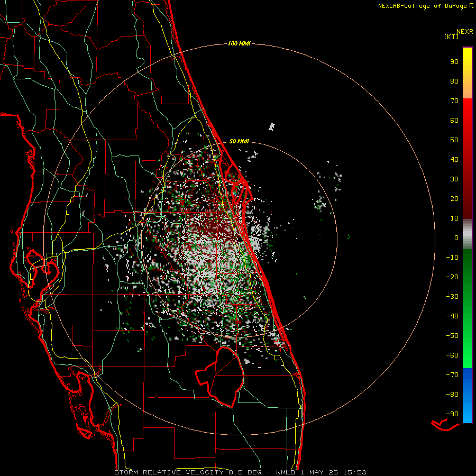Click the Storm Relative Velocity caption at bottom
476x476 pixels.
(240, 472)
